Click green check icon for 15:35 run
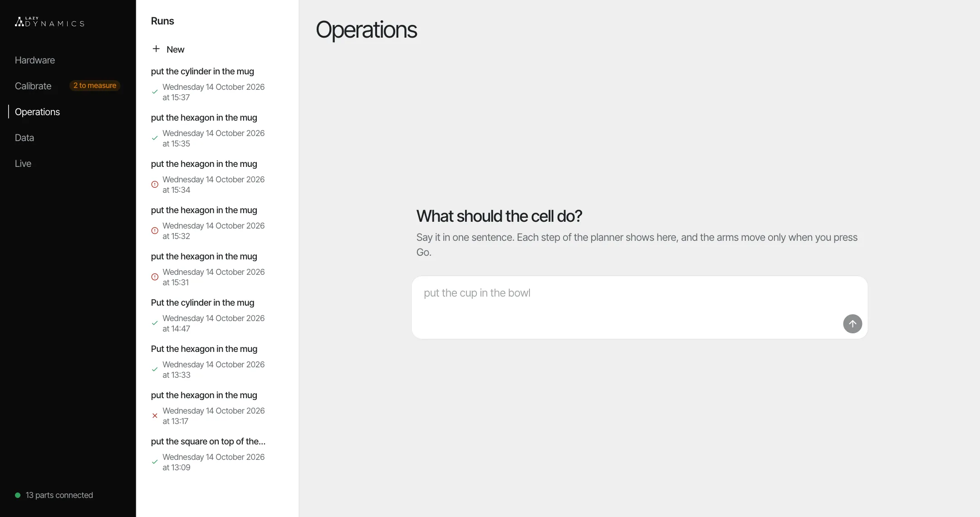The width and height of the screenshot is (980, 517). click(155, 138)
